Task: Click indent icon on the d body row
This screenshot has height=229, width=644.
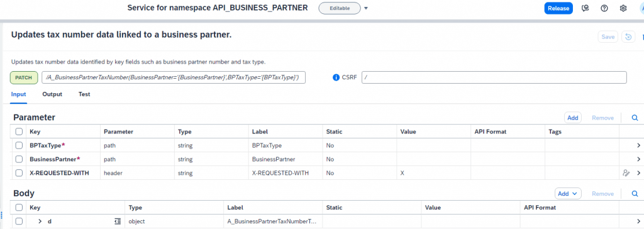Action: tap(118, 221)
